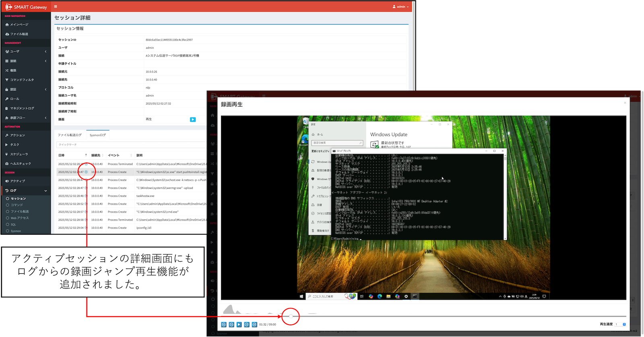Click the rdp protocol value
The width and height of the screenshot is (644, 337).
pyautogui.click(x=148, y=88)
